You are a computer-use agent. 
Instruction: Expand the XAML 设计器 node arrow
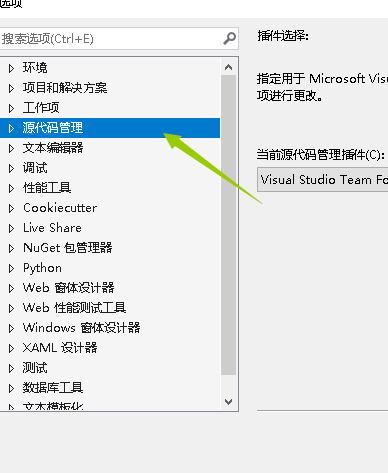coord(11,348)
